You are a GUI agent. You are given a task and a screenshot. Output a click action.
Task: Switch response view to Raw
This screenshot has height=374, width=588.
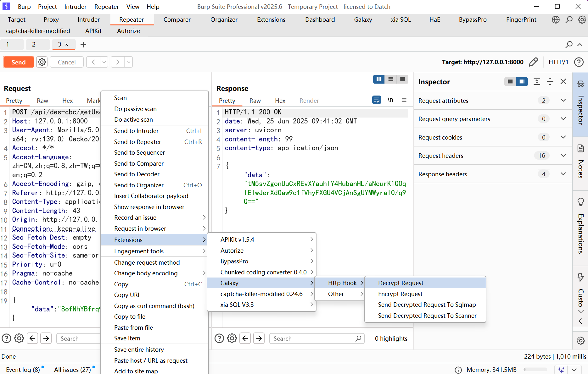click(255, 101)
